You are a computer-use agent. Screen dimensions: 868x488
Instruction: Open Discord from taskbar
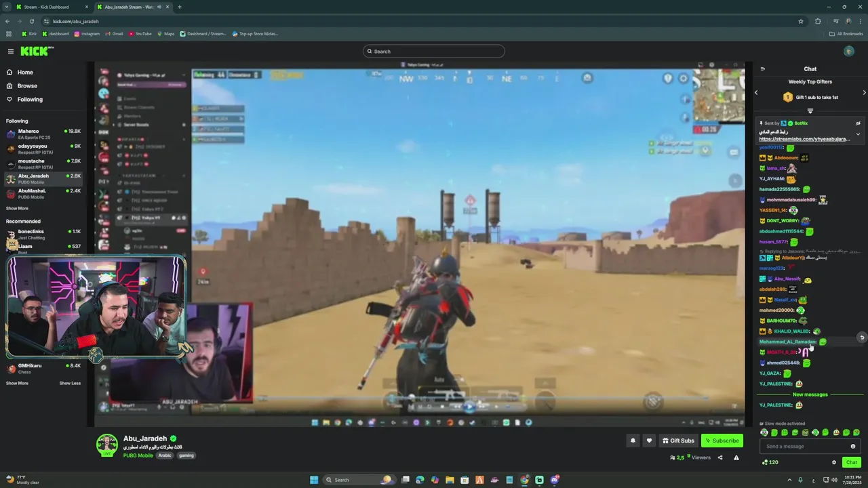554,480
